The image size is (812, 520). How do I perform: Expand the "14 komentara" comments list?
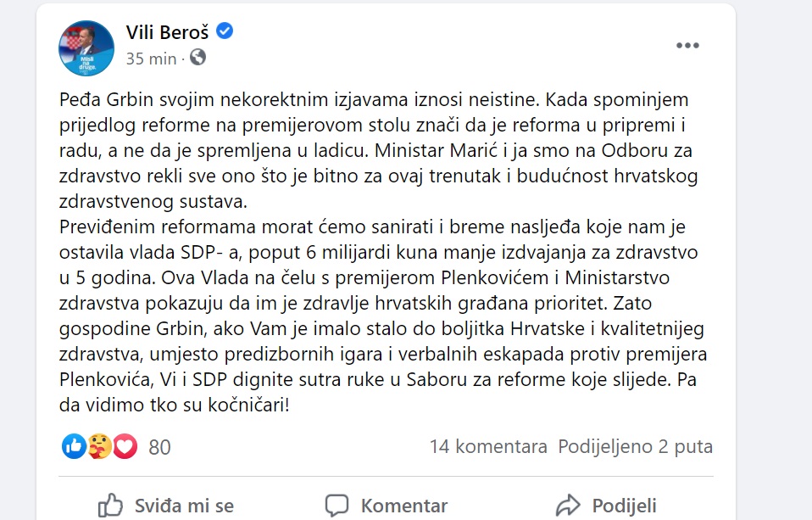pyautogui.click(x=488, y=446)
